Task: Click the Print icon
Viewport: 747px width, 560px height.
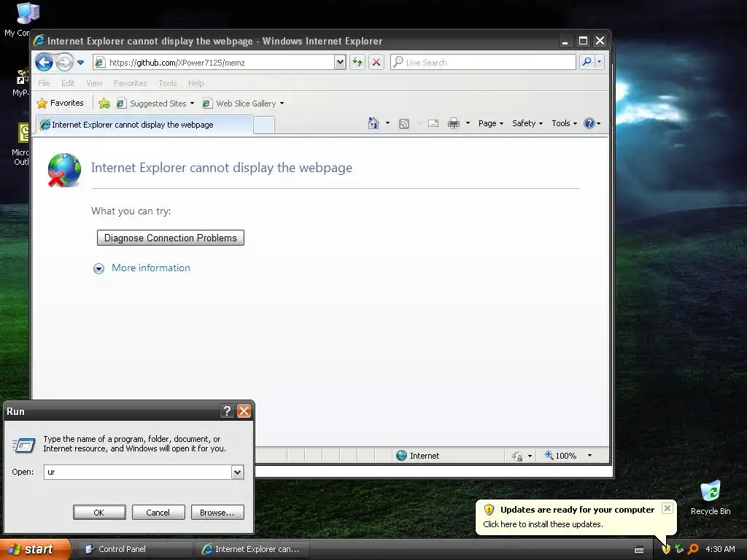Action: tap(454, 123)
